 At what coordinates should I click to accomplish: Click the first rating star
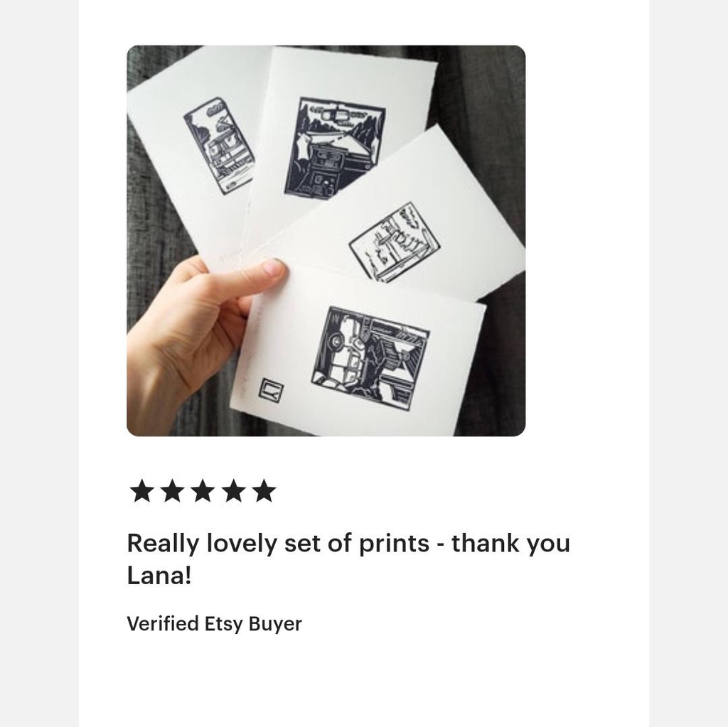[x=141, y=490]
